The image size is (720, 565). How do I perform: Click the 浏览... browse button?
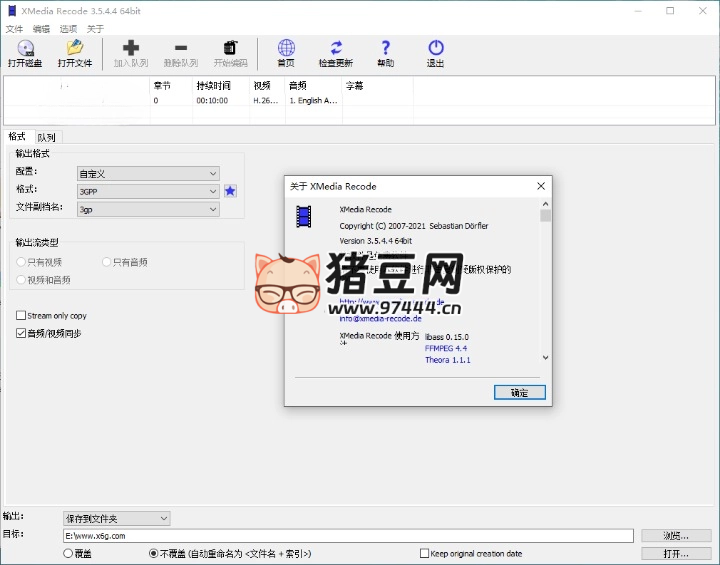(675, 536)
